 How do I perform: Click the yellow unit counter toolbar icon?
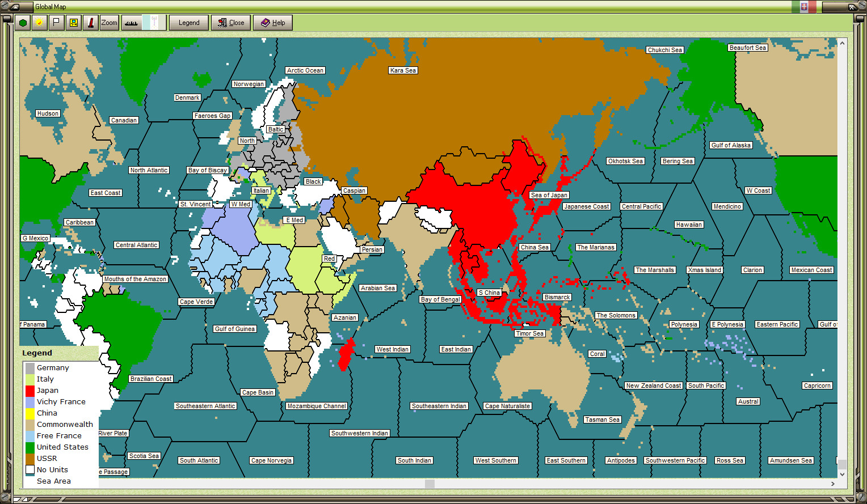[73, 23]
